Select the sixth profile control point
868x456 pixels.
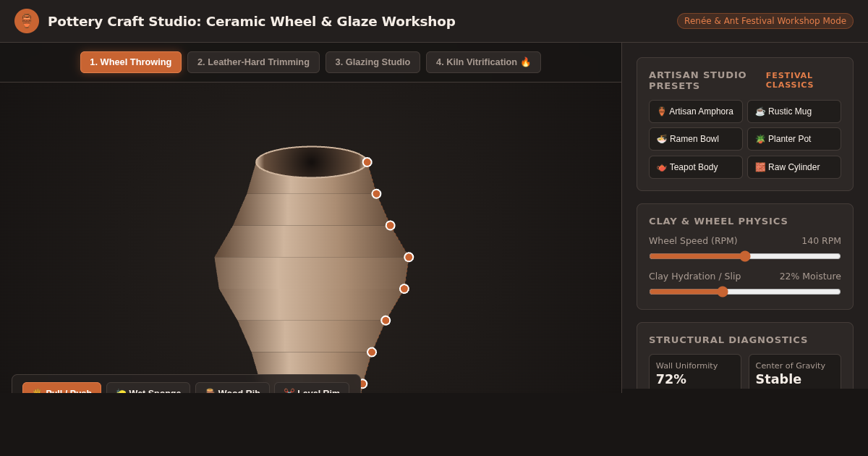(386, 321)
